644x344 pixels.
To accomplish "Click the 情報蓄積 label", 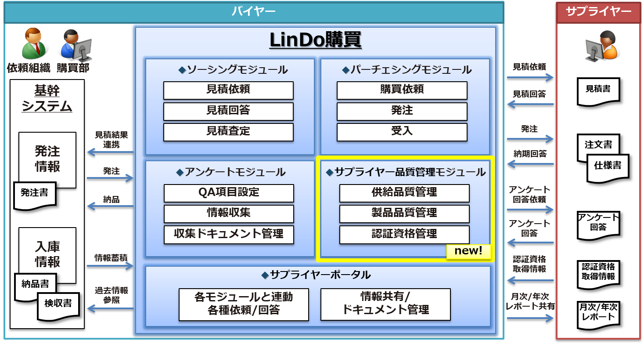I will tap(112, 258).
